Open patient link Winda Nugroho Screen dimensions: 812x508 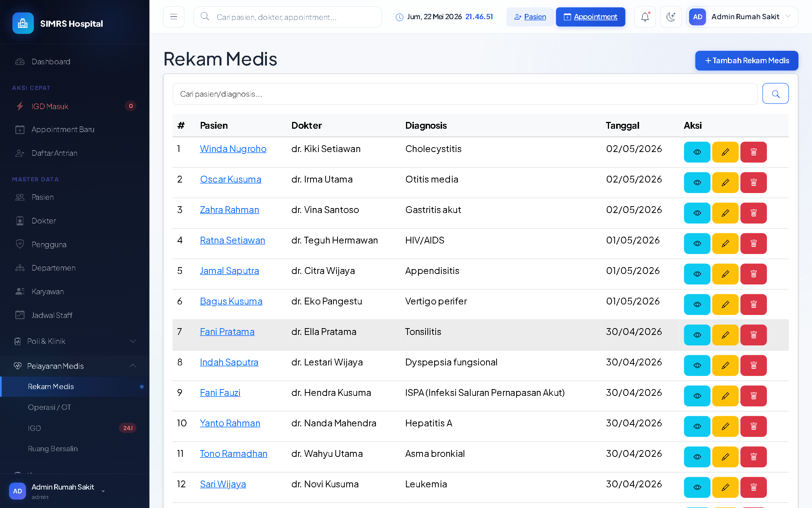[x=233, y=149]
